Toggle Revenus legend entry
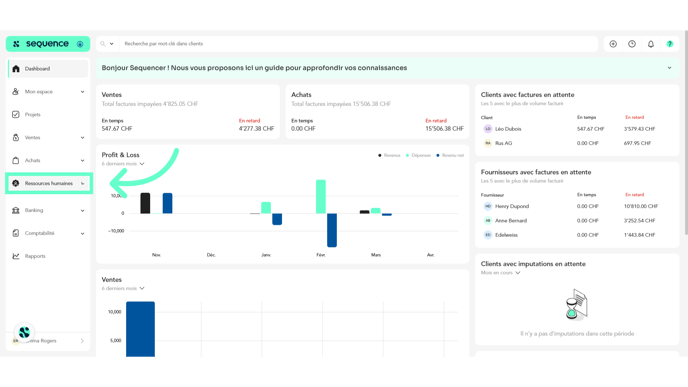 [x=389, y=155]
